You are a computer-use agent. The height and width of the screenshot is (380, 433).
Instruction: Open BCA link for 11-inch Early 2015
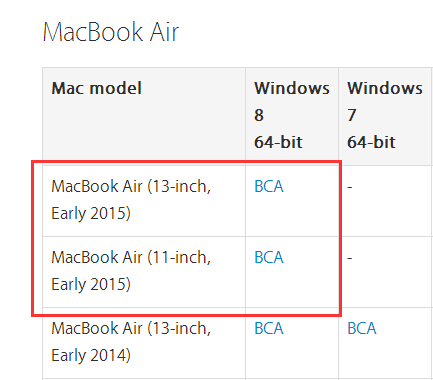[269, 257]
